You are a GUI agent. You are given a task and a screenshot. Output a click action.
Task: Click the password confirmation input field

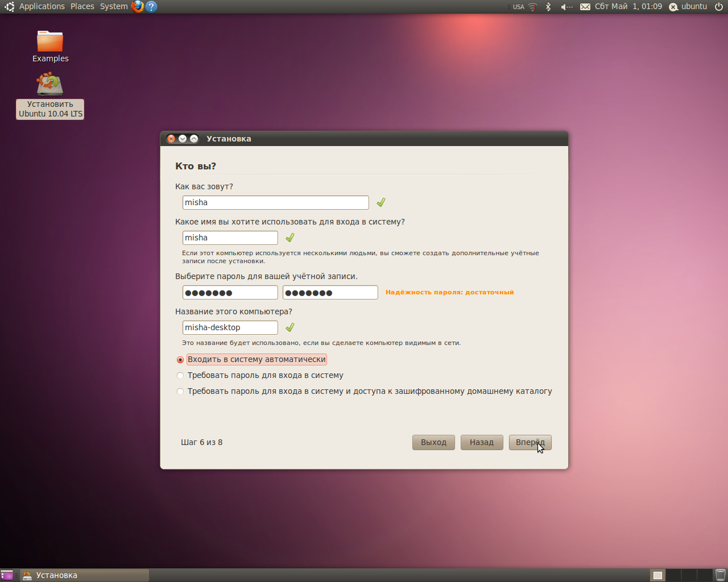330,292
